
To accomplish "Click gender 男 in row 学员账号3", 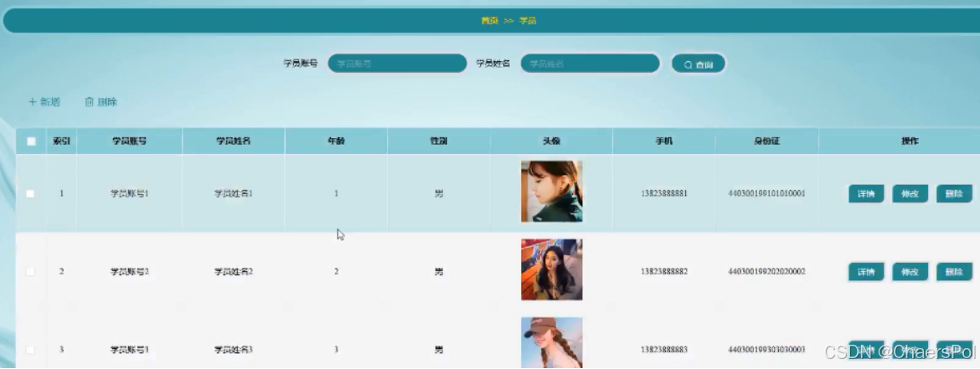I will point(439,350).
